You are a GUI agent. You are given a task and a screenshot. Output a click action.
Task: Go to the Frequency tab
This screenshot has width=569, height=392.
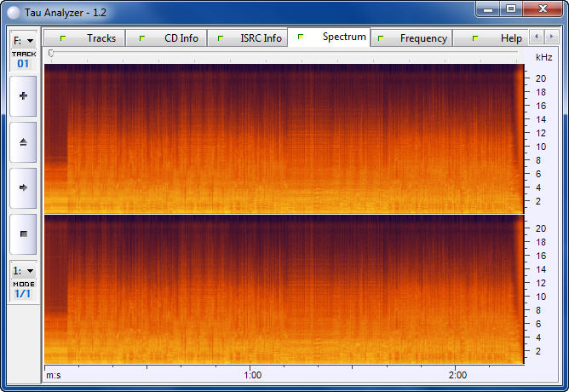[412, 38]
